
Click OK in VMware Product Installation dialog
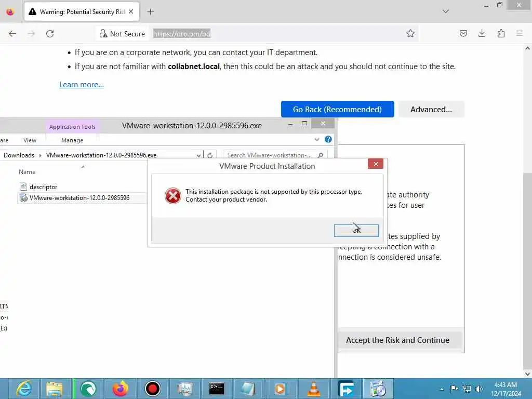tap(356, 230)
